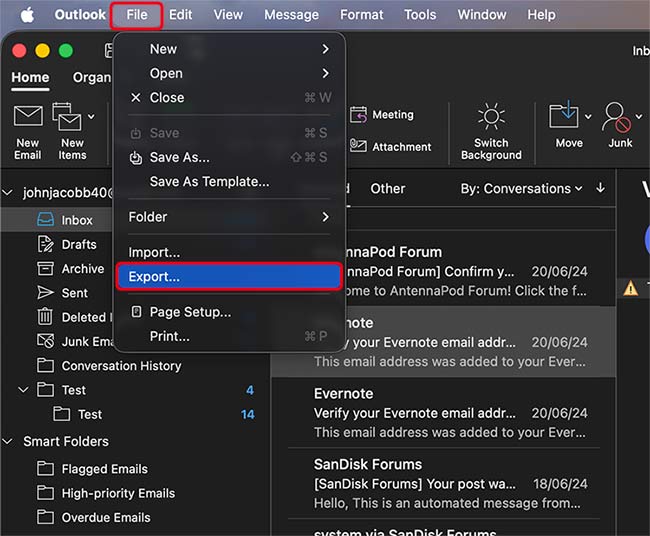The image size is (650, 536).
Task: Expand the Open submenu in File menu
Action: [x=325, y=73]
